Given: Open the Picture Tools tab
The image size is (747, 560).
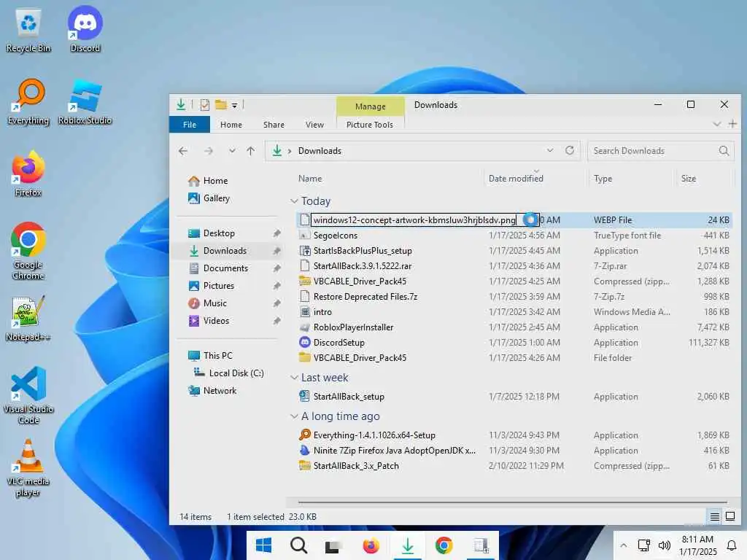Looking at the screenshot, I should point(370,124).
